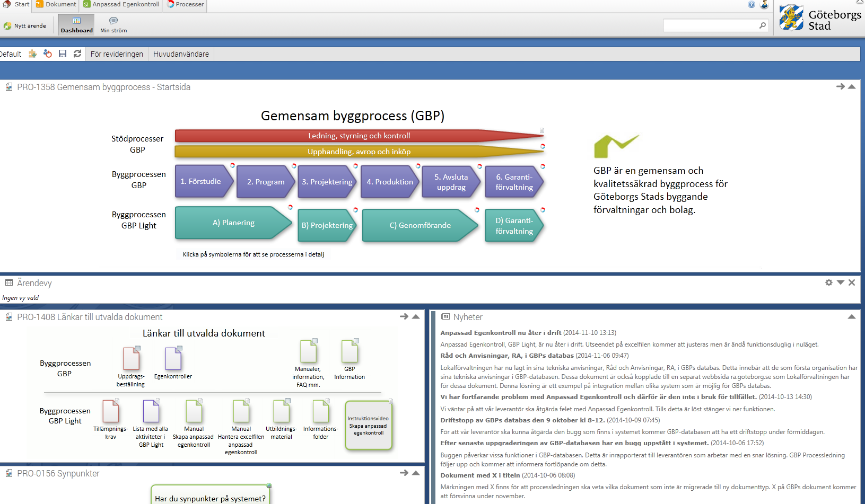Open GBP Light step D) Garantiförvaltning

pos(514,226)
